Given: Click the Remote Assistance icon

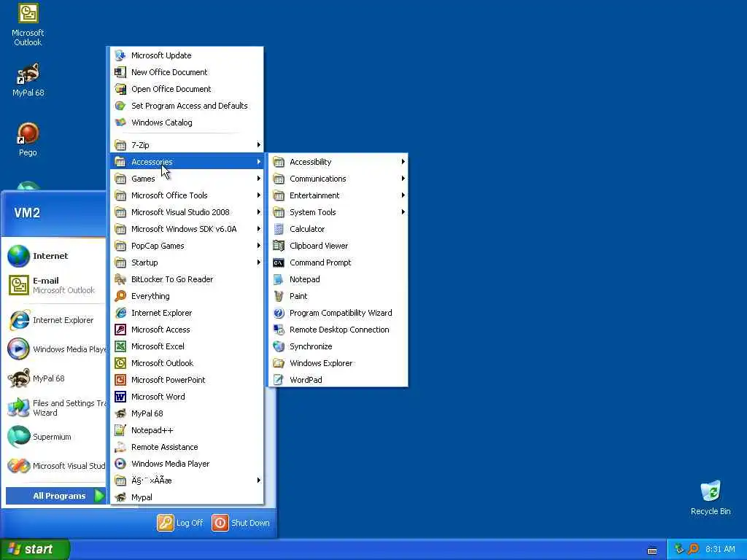Looking at the screenshot, I should click(x=120, y=447).
